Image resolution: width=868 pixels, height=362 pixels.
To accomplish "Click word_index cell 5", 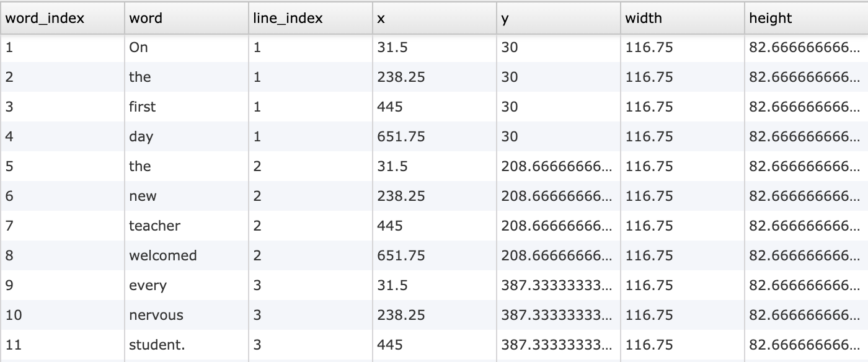I will 62,166.
